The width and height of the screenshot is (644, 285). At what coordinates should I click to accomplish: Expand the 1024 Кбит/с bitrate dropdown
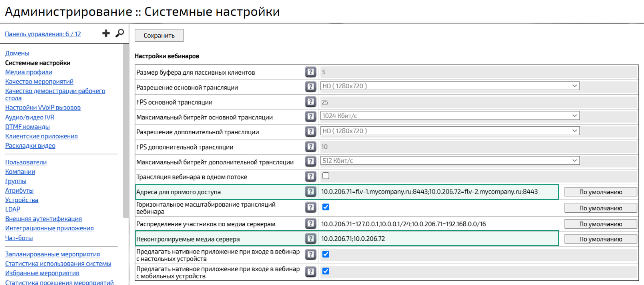coord(450,116)
